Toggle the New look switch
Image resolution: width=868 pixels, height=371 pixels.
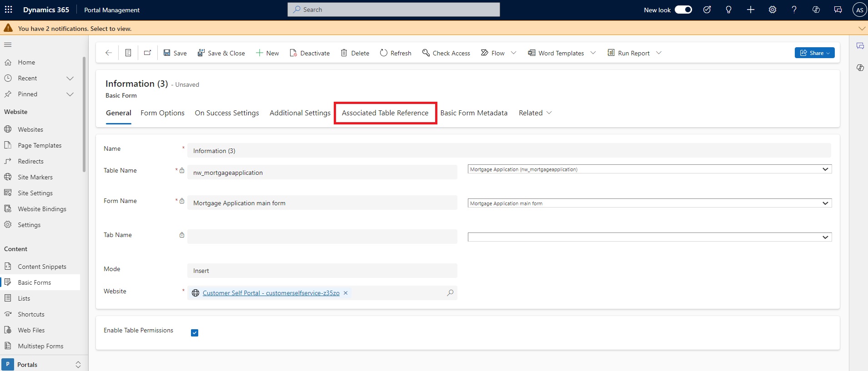pos(683,10)
